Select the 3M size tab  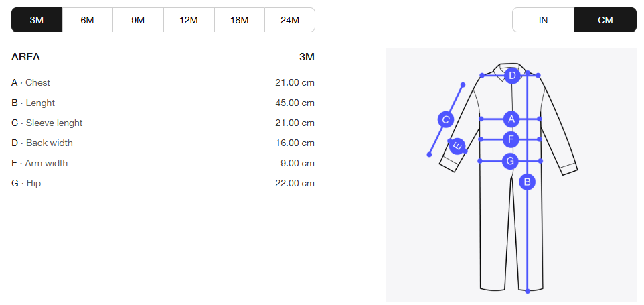pos(37,19)
